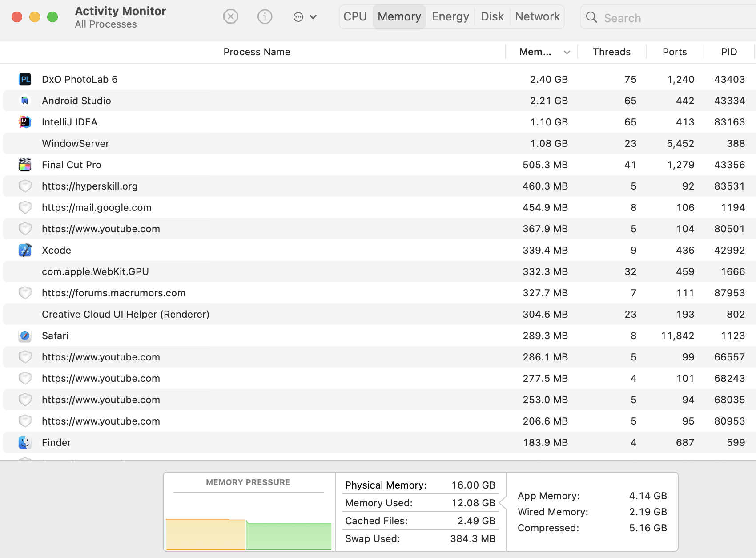Select the Memory tab

coord(399,17)
